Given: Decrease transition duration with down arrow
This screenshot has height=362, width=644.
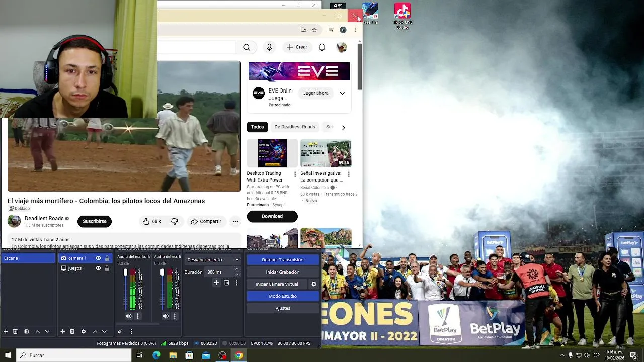Looking at the screenshot, I should 237,275.
